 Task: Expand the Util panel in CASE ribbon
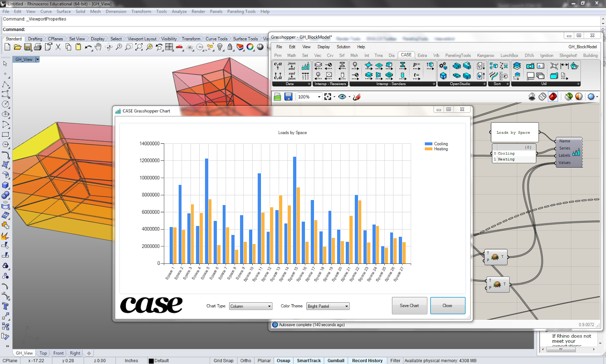(x=578, y=84)
